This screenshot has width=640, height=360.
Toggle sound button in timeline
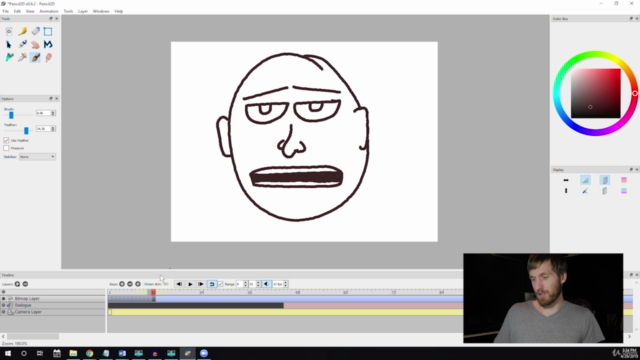tap(266, 284)
